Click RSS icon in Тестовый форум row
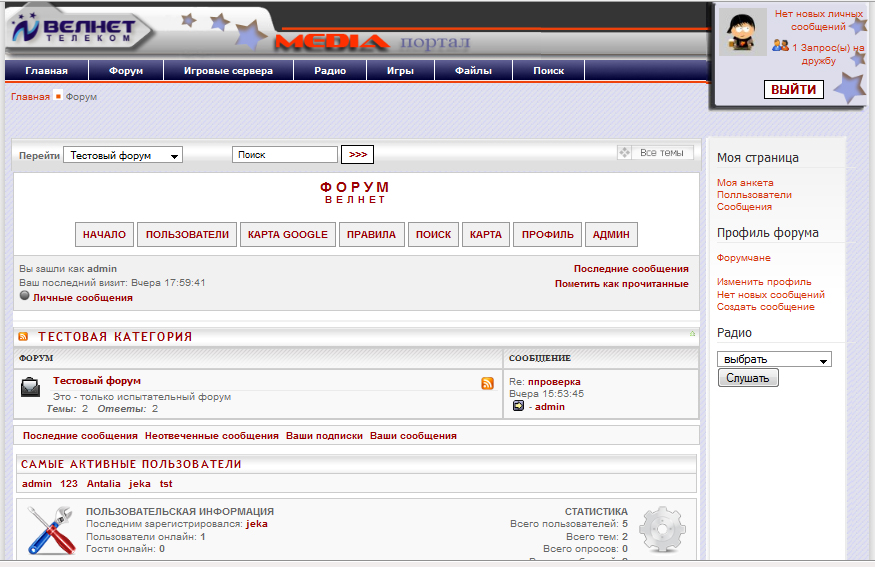This screenshot has width=875, height=567. coord(487,383)
